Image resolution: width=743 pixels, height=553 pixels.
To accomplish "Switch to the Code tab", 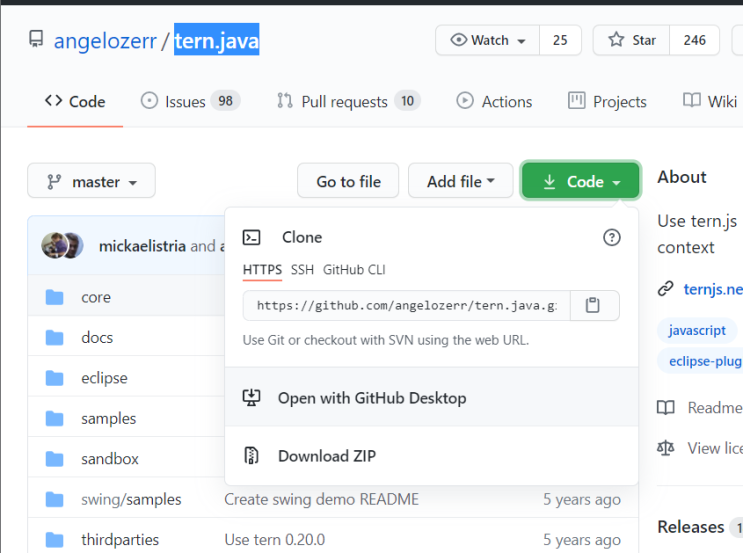I will pyautogui.click(x=75, y=101).
